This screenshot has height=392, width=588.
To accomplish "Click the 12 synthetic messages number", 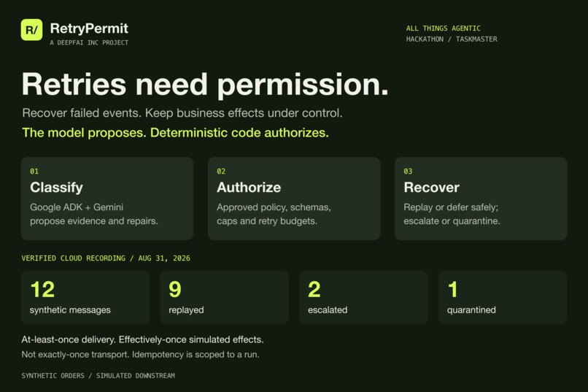I will 42,289.
